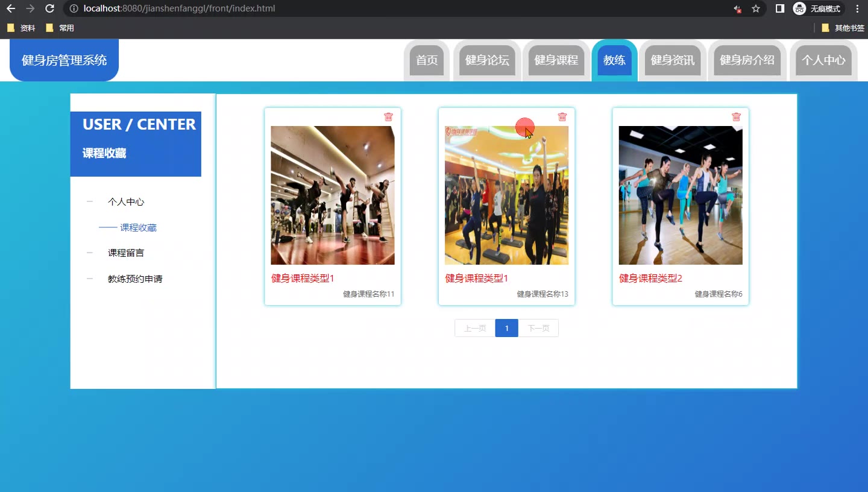Click the blocked content icon in address bar
868x492 pixels.
(737, 8)
